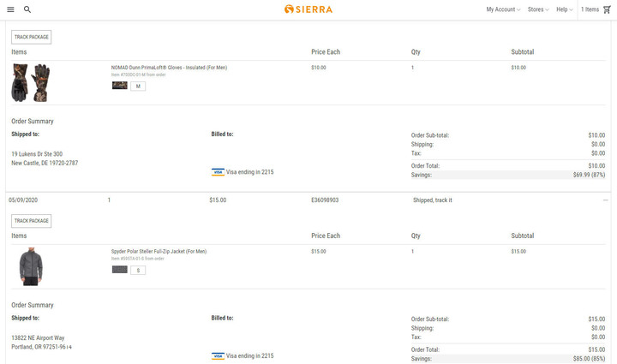
Task: Click 'Portland, OR 97251-9614' text
Action: click(42, 347)
